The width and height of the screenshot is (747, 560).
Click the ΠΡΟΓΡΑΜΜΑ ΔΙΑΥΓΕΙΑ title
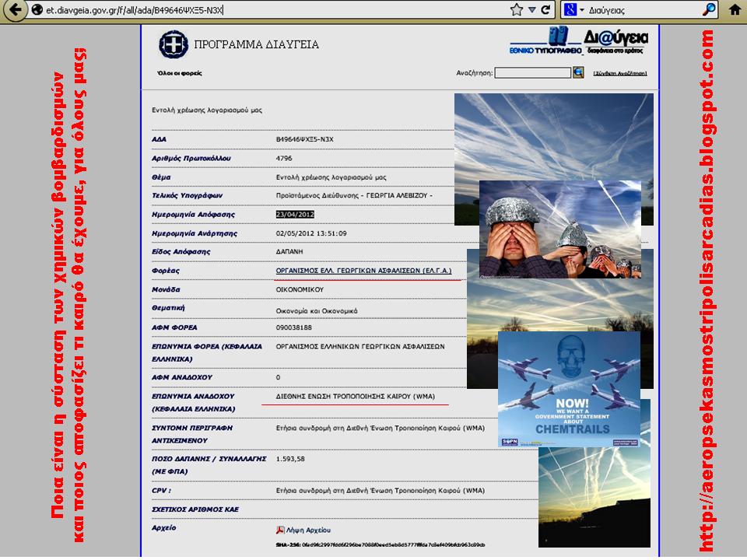256,45
